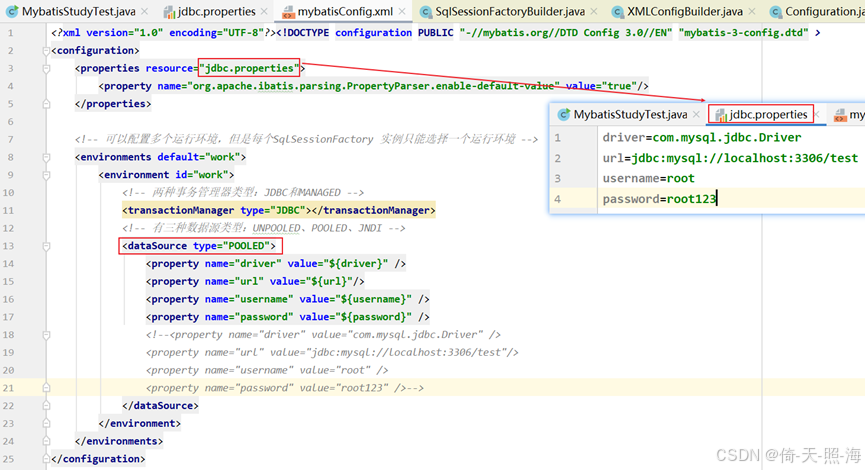Click the fold marker at </environments> on line 24

[x=46, y=441]
